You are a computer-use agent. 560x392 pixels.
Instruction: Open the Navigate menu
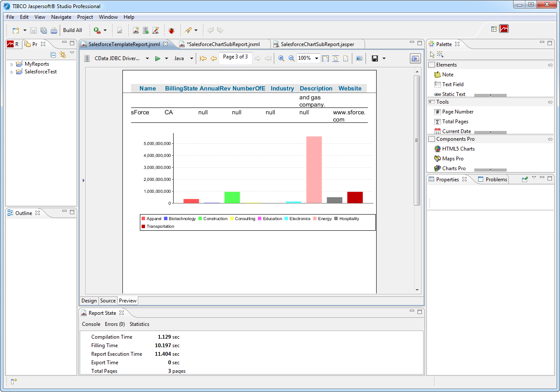(61, 17)
